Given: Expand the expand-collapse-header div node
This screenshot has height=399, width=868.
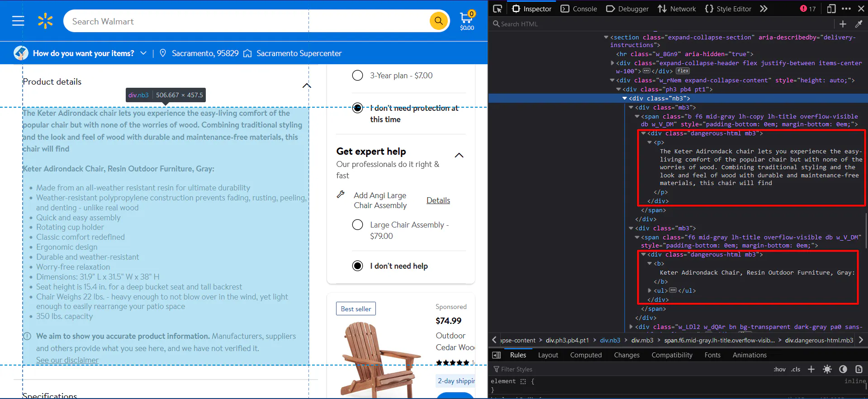Looking at the screenshot, I should 612,63.
